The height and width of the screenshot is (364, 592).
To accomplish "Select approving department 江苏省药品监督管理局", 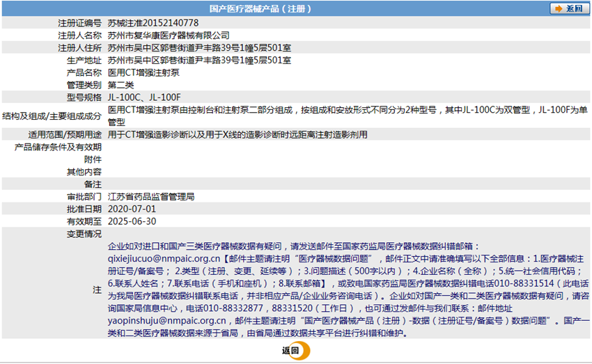I will [151, 196].
